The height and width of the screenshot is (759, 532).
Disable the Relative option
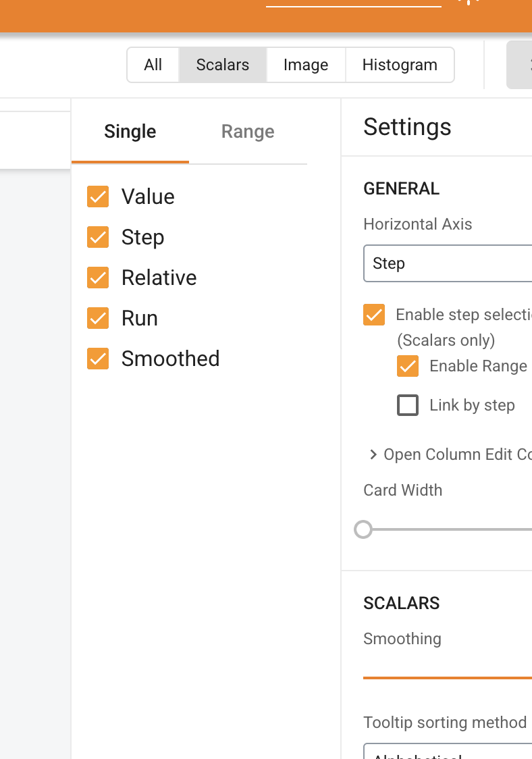[98, 278]
